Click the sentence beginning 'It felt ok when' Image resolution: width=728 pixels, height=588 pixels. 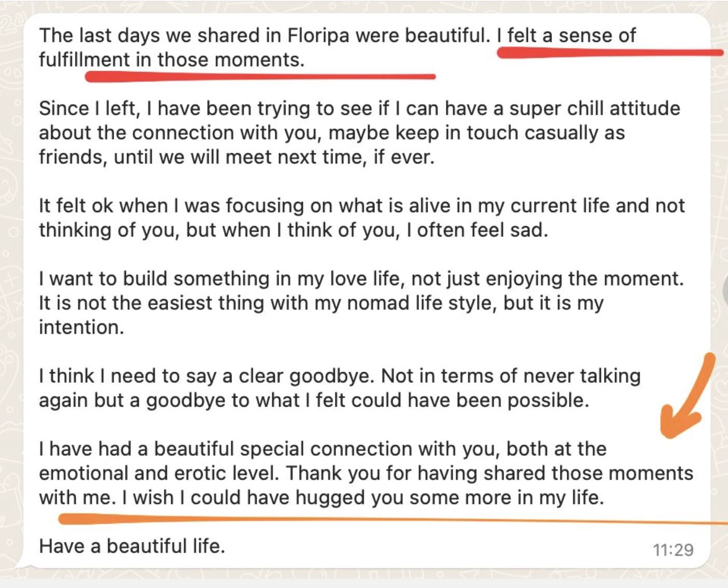(x=362, y=218)
